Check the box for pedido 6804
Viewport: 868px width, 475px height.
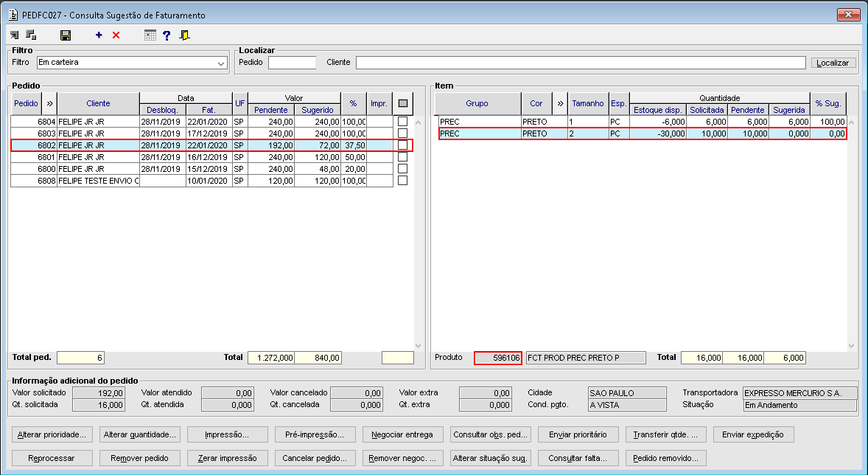[403, 122]
